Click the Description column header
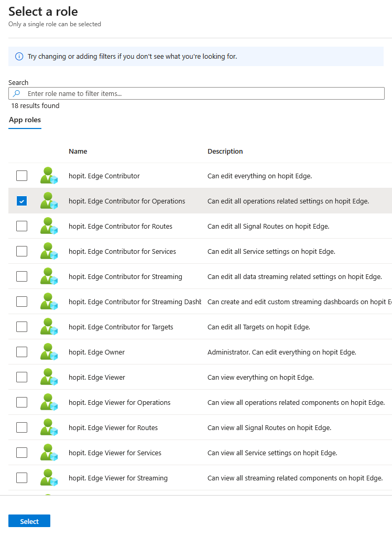The width and height of the screenshot is (392, 536). coord(225,151)
